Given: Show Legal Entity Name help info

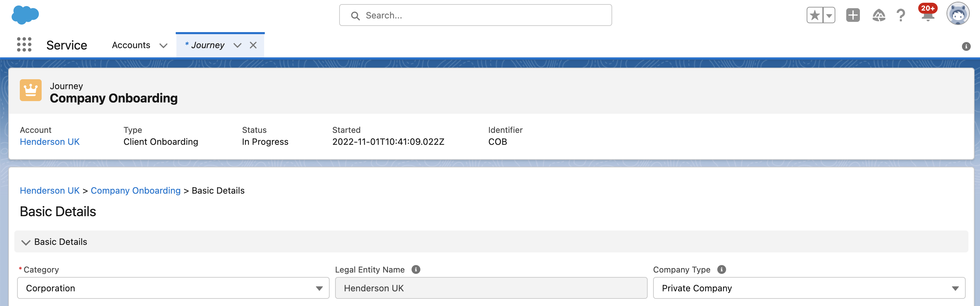Looking at the screenshot, I should pos(416,269).
